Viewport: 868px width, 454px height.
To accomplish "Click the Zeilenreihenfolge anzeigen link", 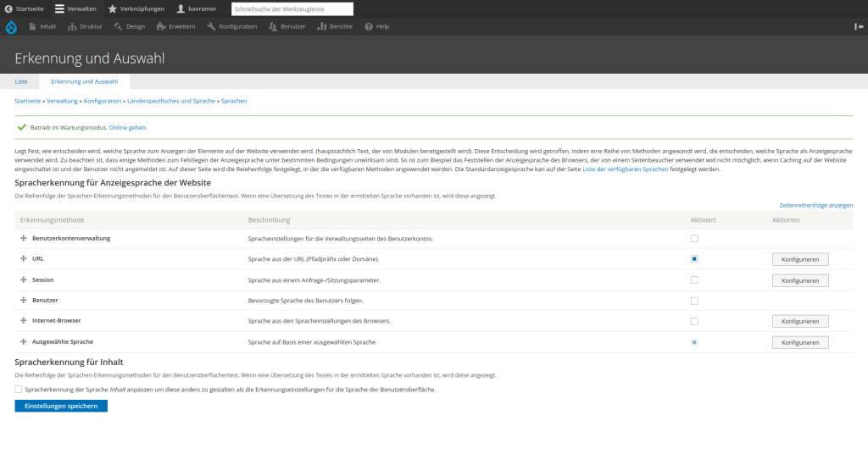I will tap(815, 205).
